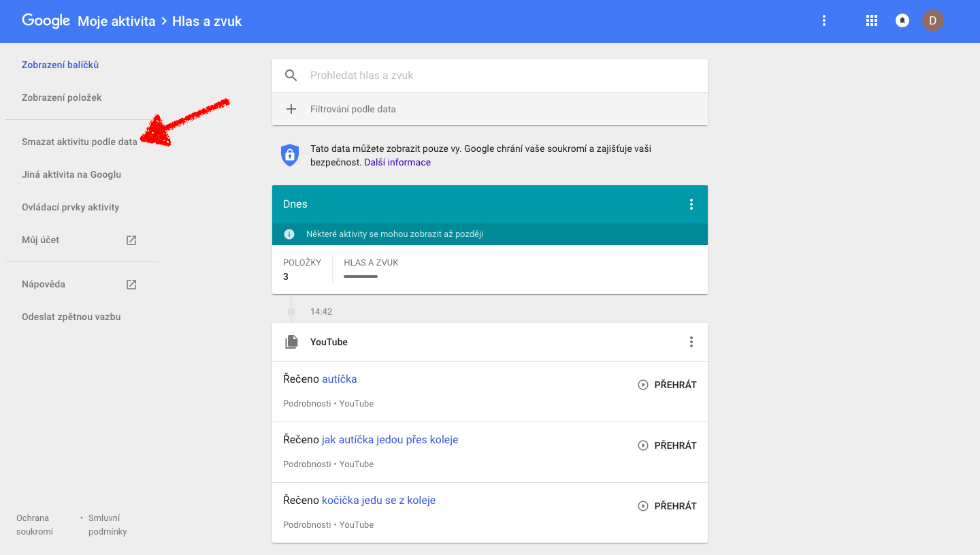The width and height of the screenshot is (980, 555).
Task: Open the YouTube card options menu
Action: point(691,342)
